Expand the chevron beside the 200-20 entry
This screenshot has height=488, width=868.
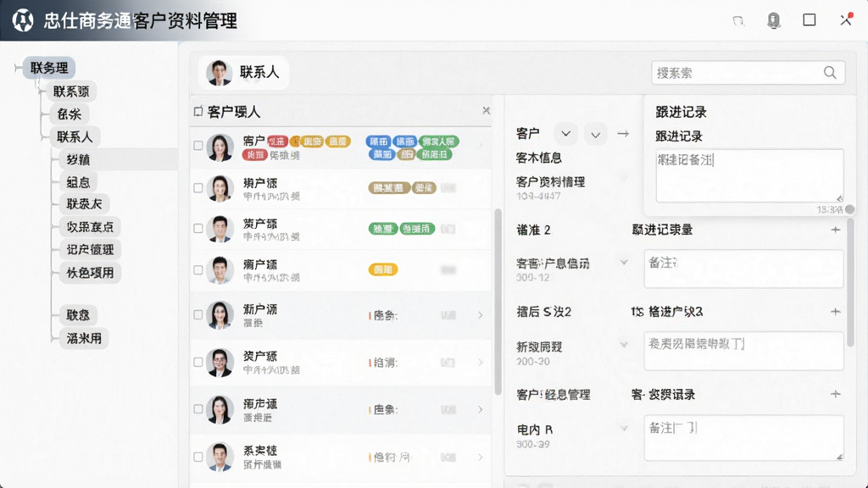[624, 345]
